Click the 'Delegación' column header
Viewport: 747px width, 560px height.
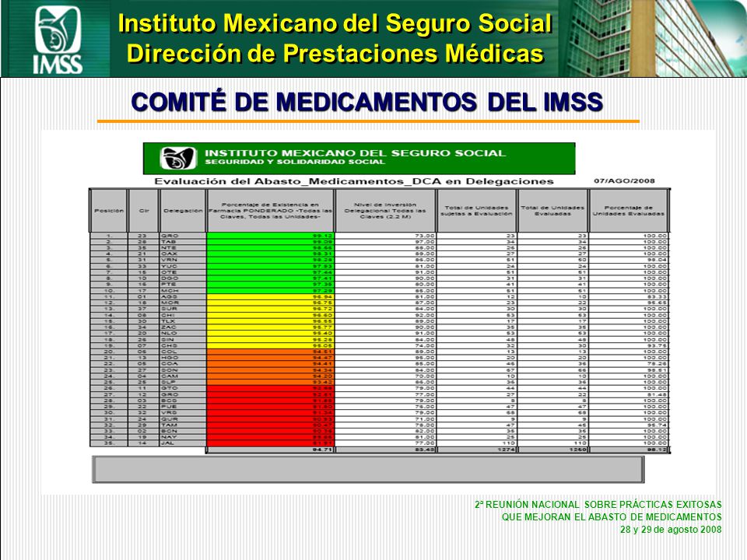pos(183,211)
